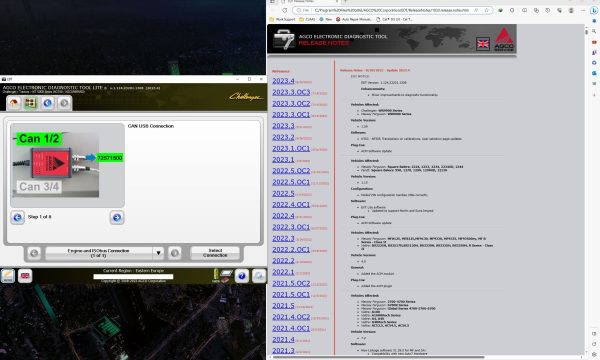Viewport: 600px width, 360px height.
Task: Click the yellow status indicator icon in EDT
Action: coord(216,274)
